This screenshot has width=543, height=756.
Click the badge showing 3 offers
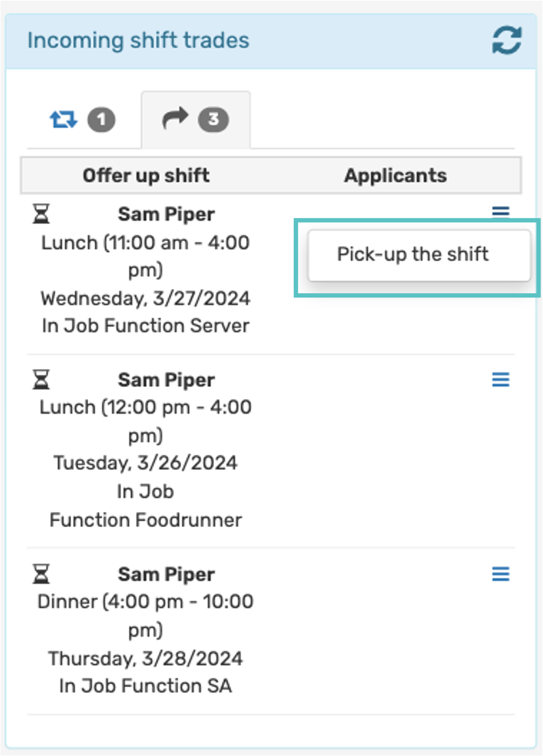click(213, 120)
